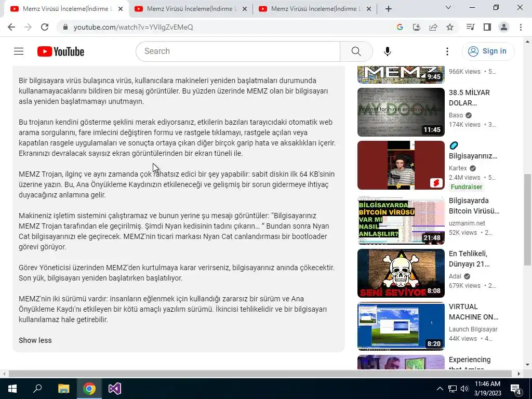Viewport: 532px width, 399px height.
Task: Click the horizontal scrollbar right arrow
Action: (519, 374)
